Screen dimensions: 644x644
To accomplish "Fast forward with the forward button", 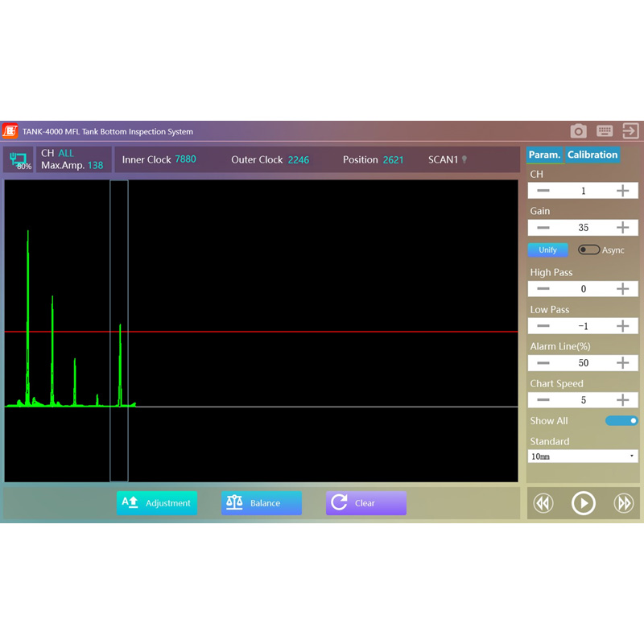I will click(x=624, y=503).
